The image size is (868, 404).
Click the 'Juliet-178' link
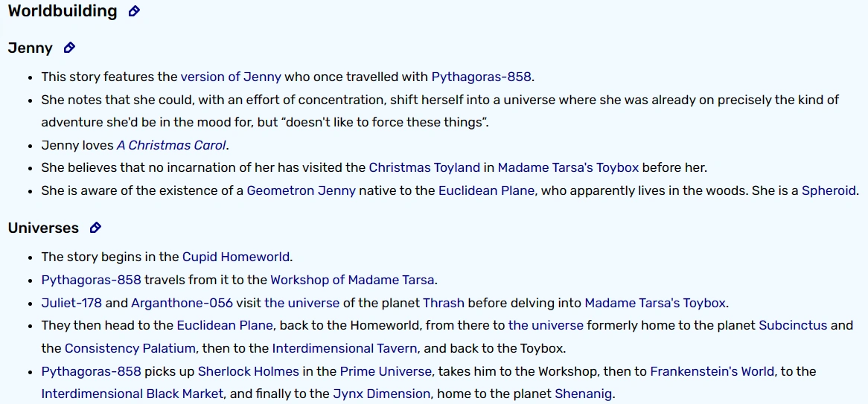coord(73,303)
